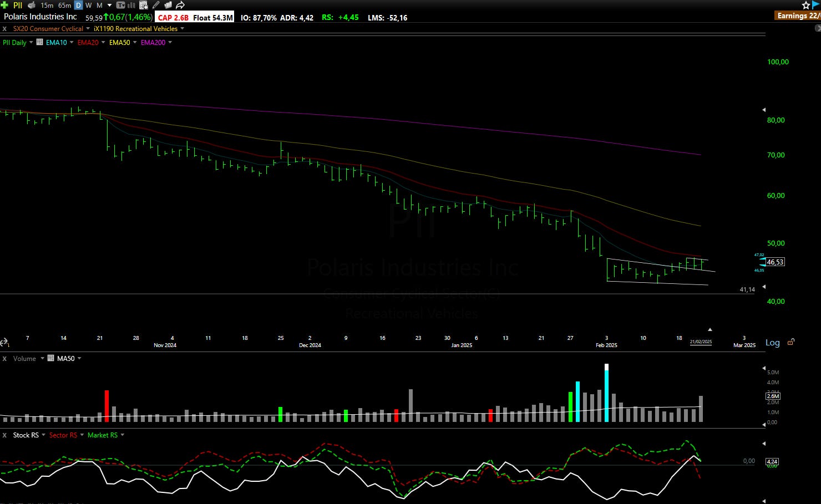Click the grid icon before EMA10
This screenshot has width=821, height=504.
[x=40, y=42]
